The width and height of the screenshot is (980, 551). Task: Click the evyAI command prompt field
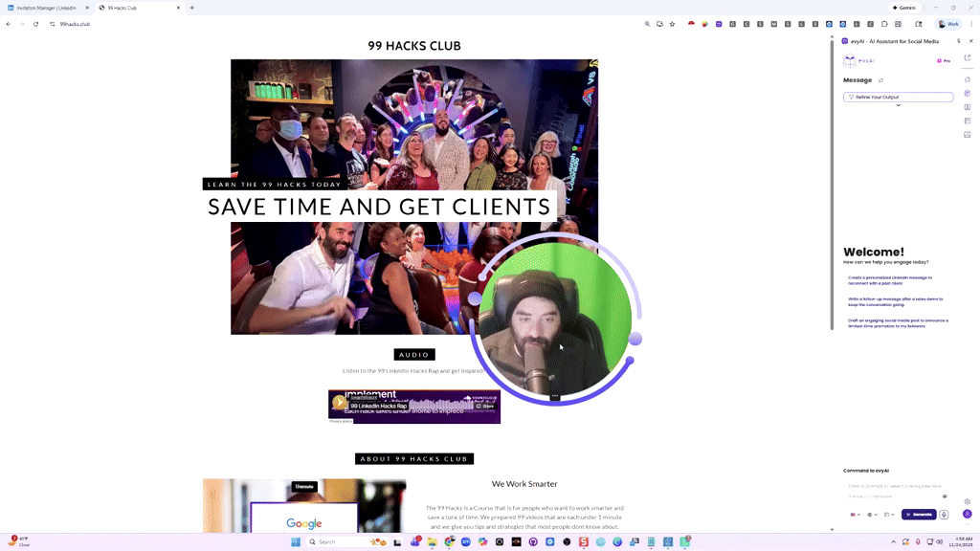895,486
